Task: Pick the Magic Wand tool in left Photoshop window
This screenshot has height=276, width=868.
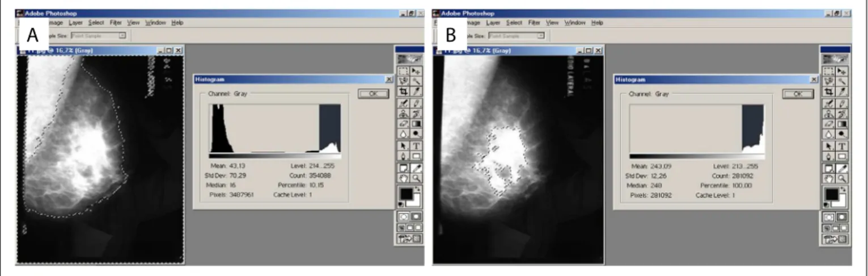Action: point(416,81)
